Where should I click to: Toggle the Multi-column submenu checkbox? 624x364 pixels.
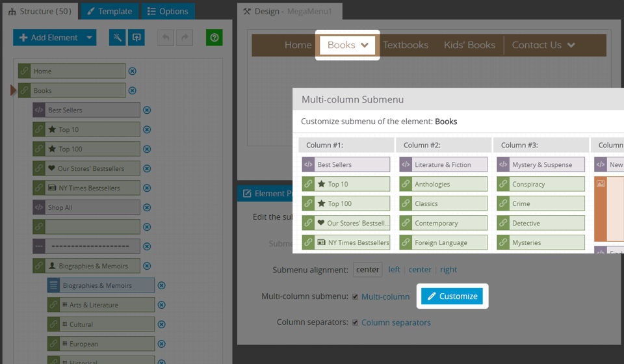point(355,297)
